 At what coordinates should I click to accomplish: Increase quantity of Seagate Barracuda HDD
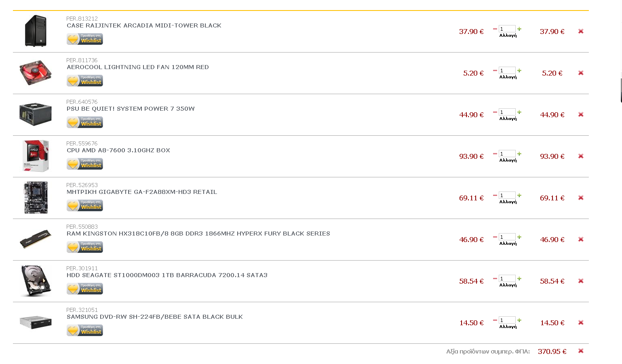click(519, 278)
